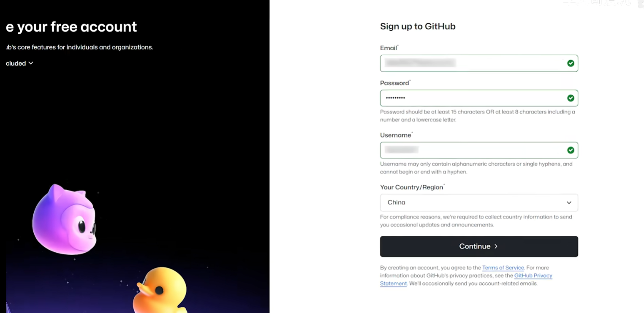Click the 'your free account' heading text
This screenshot has width=644, height=313.
(76, 27)
